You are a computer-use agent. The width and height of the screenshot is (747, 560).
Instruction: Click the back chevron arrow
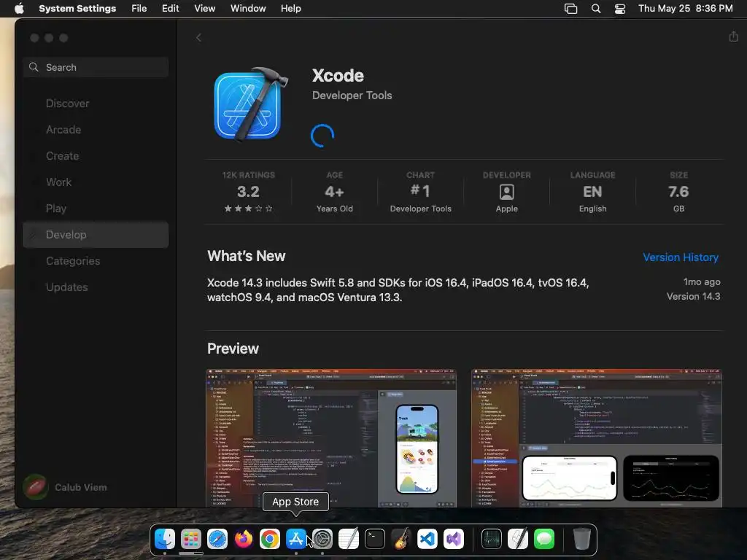(198, 38)
